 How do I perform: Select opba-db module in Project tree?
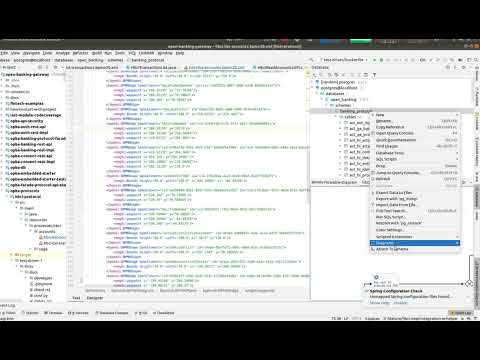(x=18, y=168)
